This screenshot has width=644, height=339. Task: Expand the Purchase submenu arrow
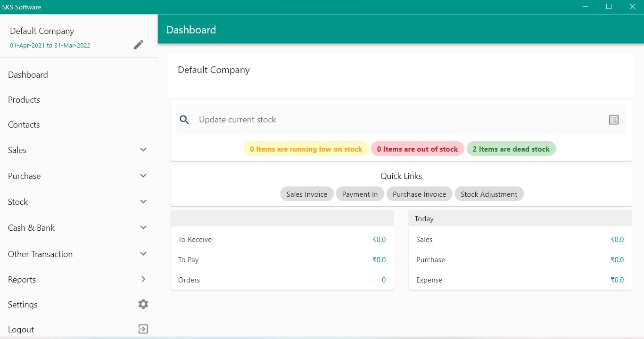point(143,176)
